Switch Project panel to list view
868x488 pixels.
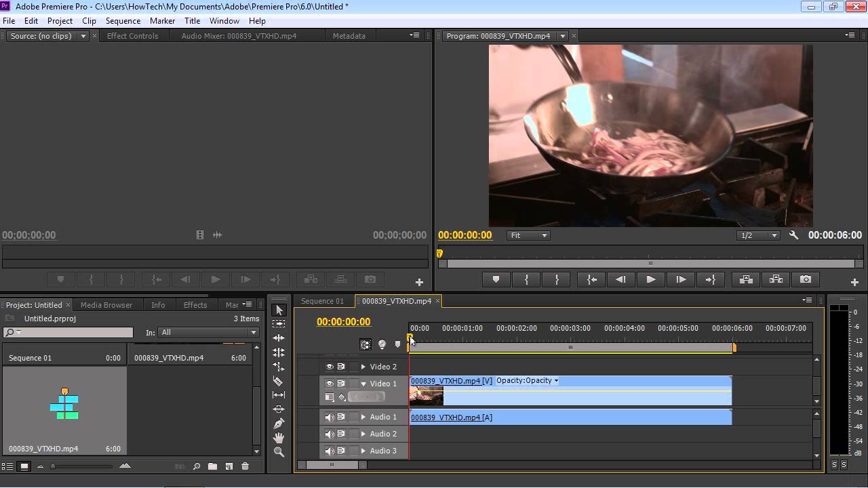pos(8,466)
